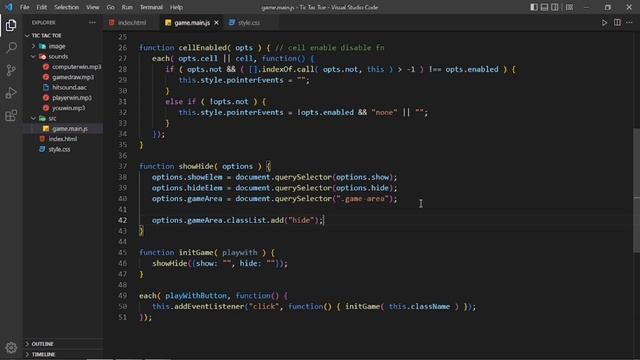Image resolution: width=640 pixels, height=360 pixels.
Task: Open Run and Debug view
Action: (x=11, y=93)
